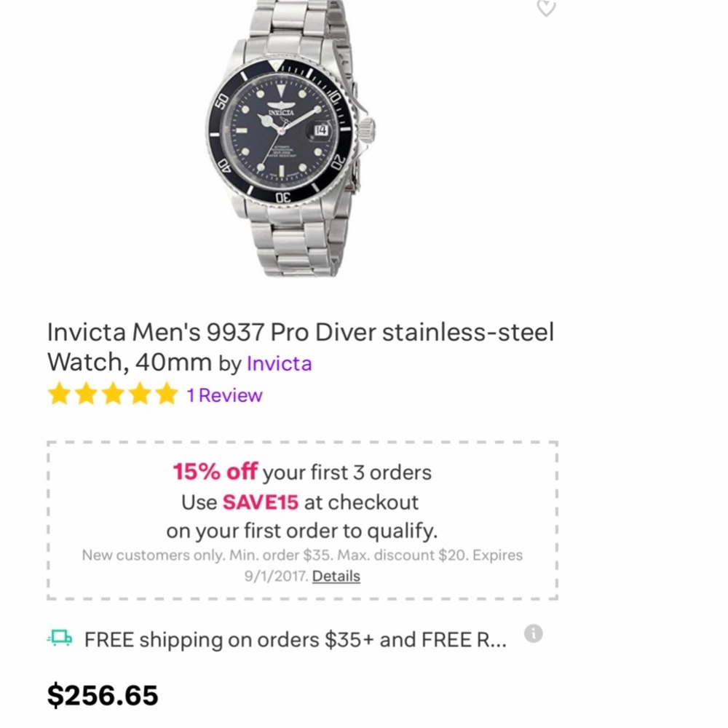Click the info icon next to shipping message

pos(534,634)
